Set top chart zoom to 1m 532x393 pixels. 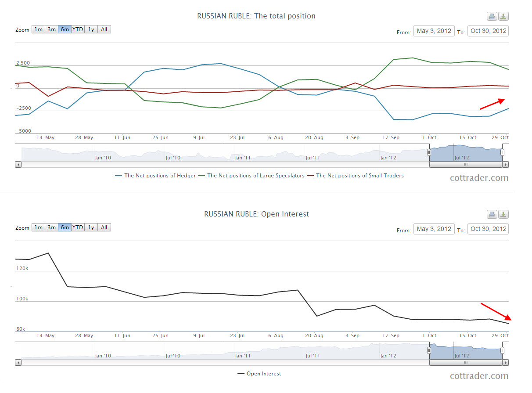(x=39, y=29)
